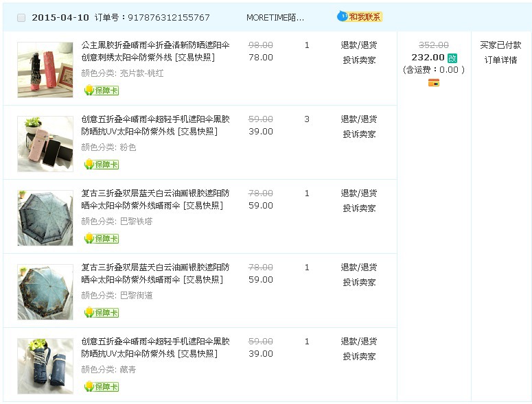The width and height of the screenshot is (532, 404).
Task: Open 保障卡 badge for 亮片款-桃红 umbrella
Action: (x=102, y=90)
